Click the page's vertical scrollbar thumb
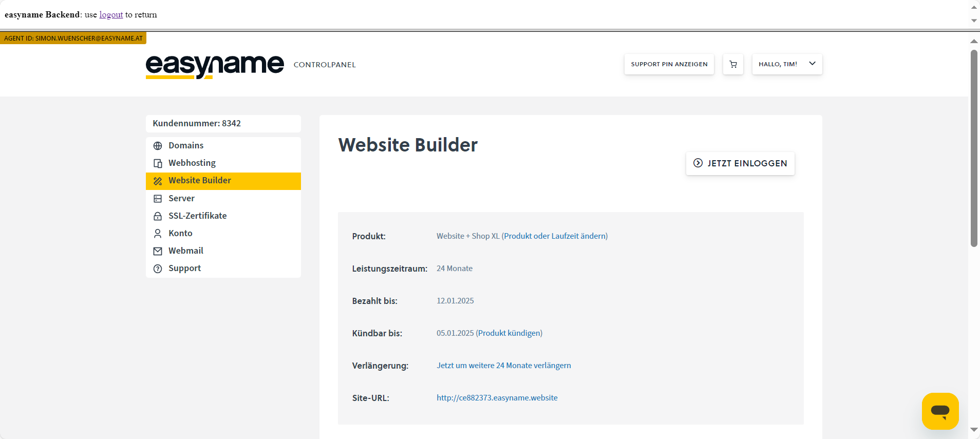This screenshot has height=439, width=980. [x=974, y=149]
